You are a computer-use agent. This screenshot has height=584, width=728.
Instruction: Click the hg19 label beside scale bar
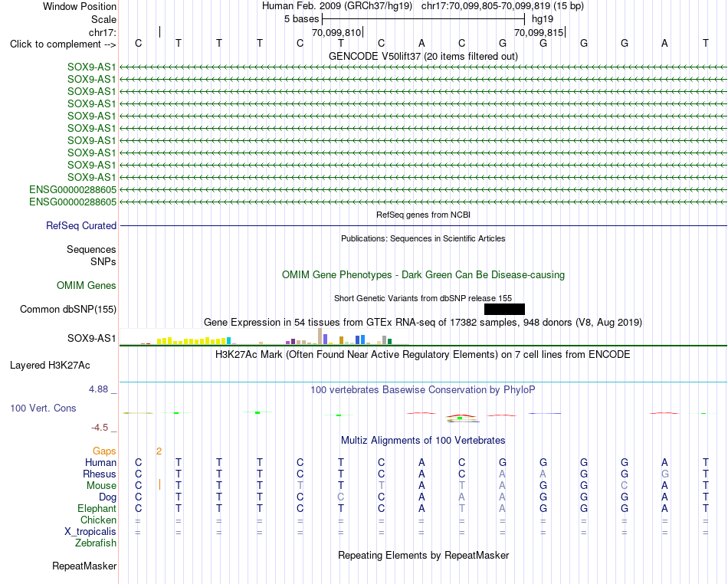(543, 19)
